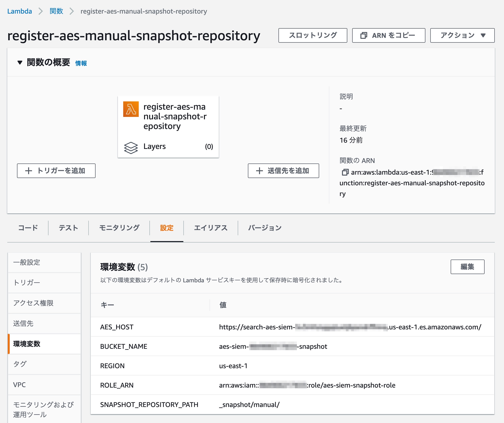Open モニタリングおよび運用ツール in side menu
Screen dimensions: 504x423
tap(44, 409)
